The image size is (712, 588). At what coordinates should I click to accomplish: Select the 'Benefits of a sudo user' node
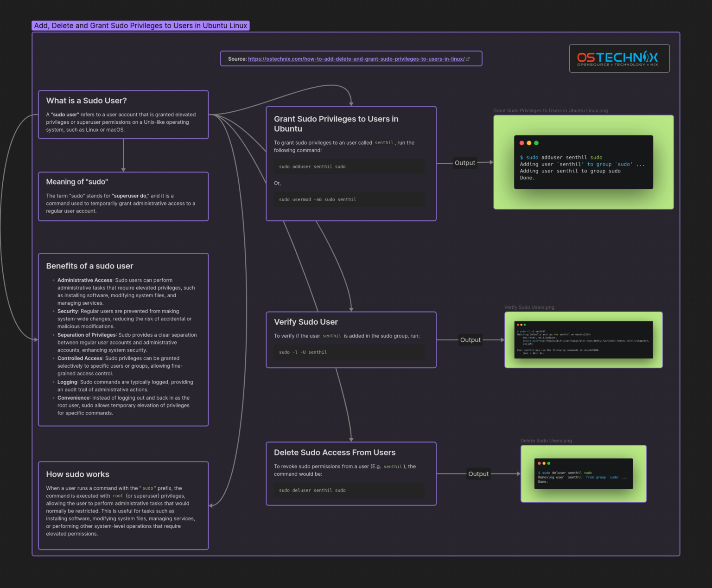pos(89,266)
